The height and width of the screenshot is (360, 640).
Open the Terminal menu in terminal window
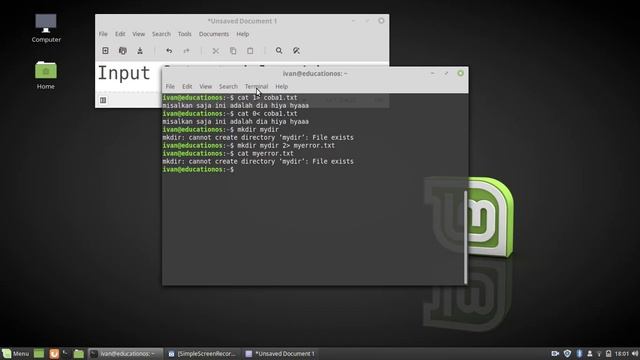coord(256,87)
